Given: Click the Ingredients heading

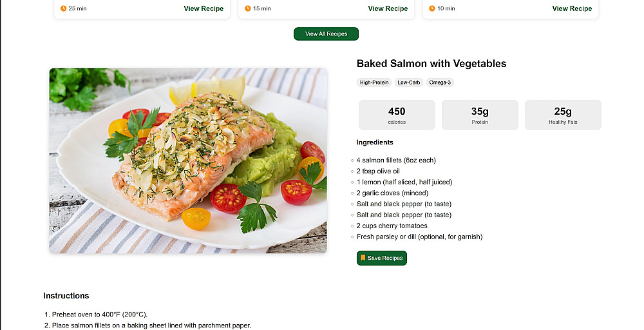Looking at the screenshot, I should click(x=375, y=142).
